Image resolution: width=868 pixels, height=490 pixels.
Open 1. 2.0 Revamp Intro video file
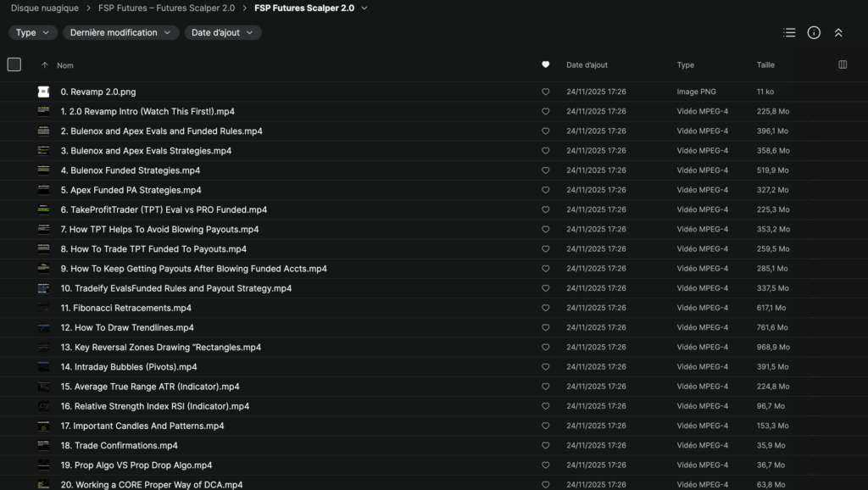(x=147, y=111)
